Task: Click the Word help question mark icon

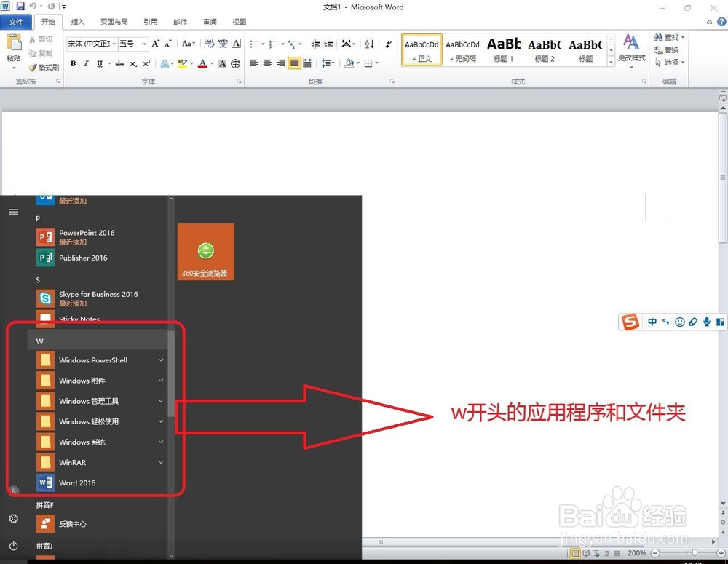Action: pyautogui.click(x=721, y=21)
